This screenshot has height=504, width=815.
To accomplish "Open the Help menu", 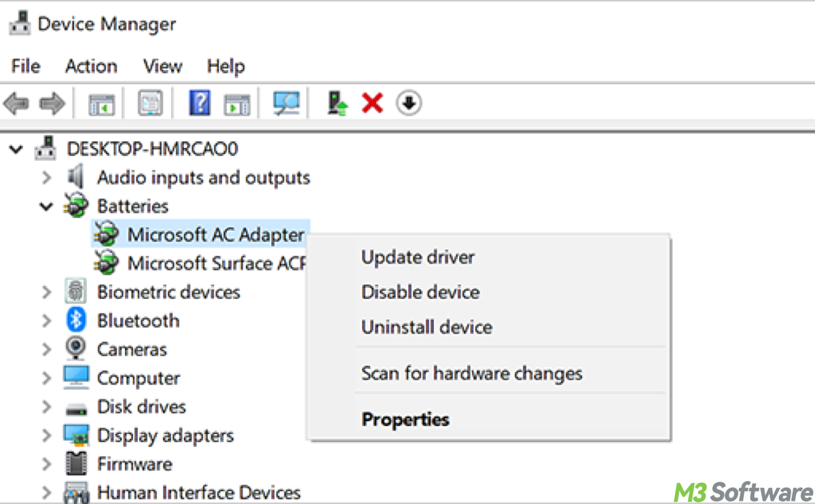I will point(225,66).
